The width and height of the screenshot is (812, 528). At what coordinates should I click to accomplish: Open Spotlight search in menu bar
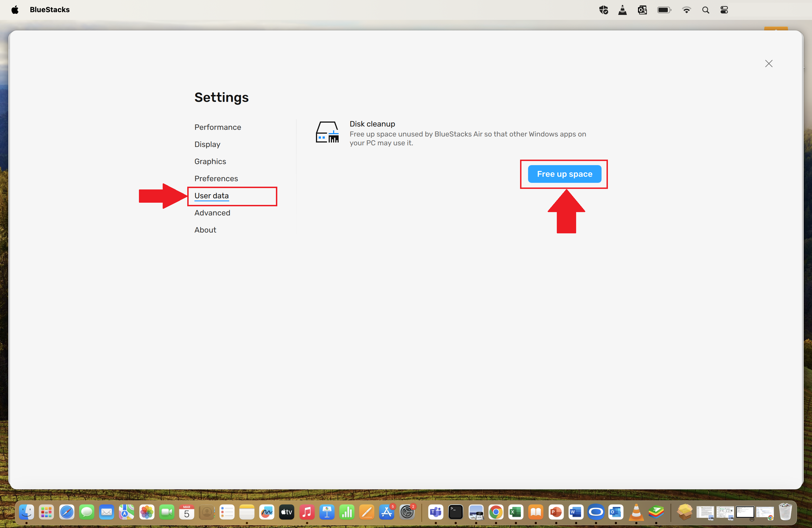point(706,10)
